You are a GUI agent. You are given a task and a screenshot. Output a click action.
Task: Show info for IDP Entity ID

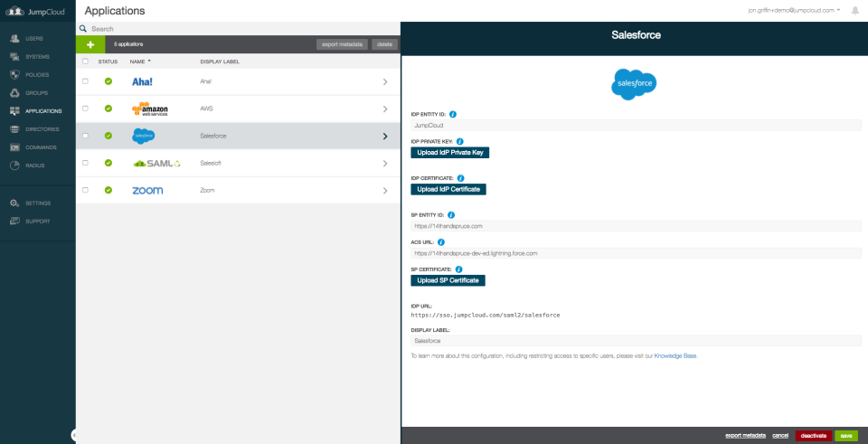452,114
